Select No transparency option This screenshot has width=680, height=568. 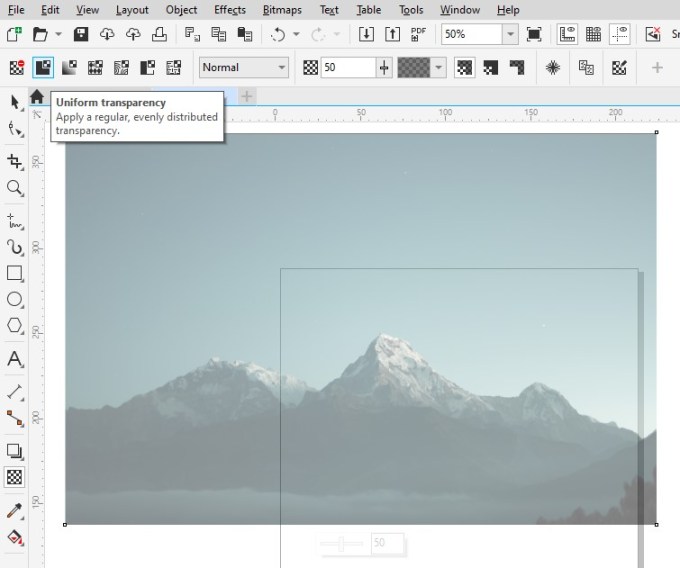coord(17,68)
